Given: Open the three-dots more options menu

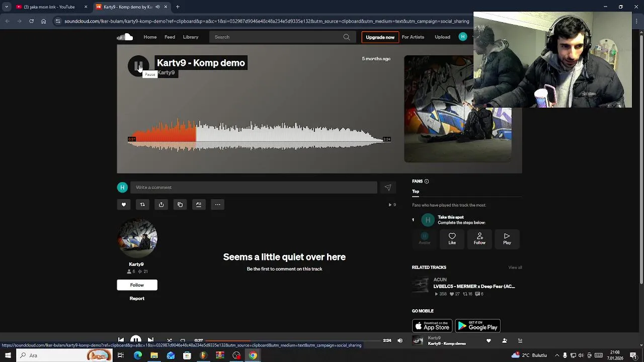Looking at the screenshot, I should 218,205.
